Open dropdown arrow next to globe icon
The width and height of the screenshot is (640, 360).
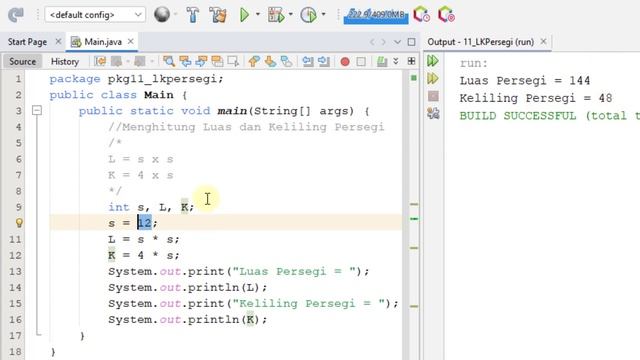(x=176, y=14)
